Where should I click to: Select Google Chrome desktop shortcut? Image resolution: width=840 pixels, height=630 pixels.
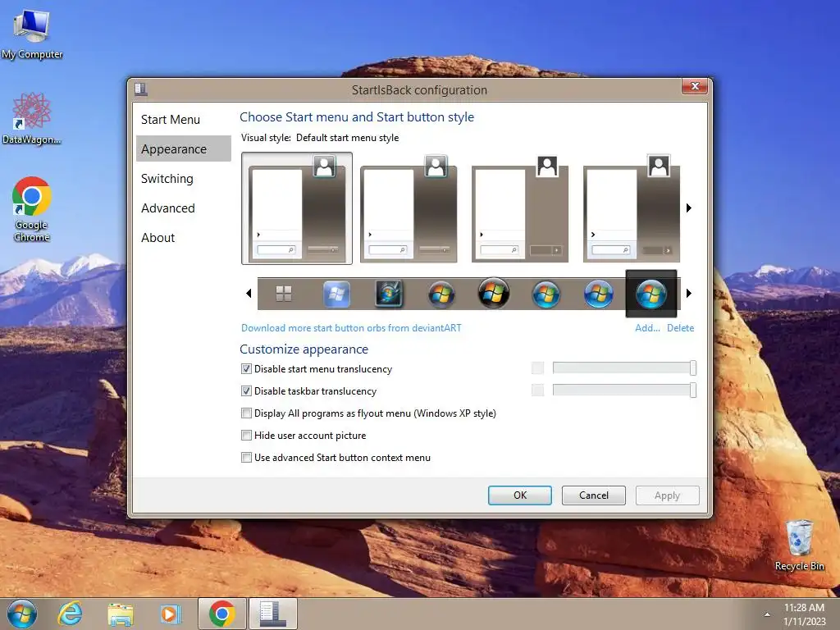(32, 209)
